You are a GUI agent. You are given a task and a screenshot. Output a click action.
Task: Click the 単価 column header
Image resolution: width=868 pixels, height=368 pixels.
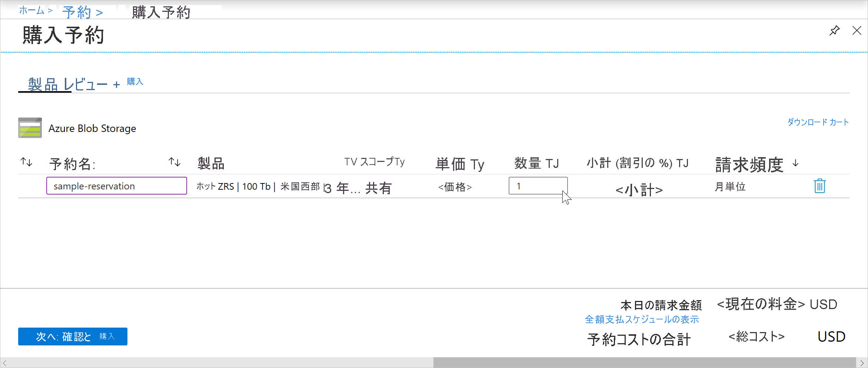[x=460, y=164]
